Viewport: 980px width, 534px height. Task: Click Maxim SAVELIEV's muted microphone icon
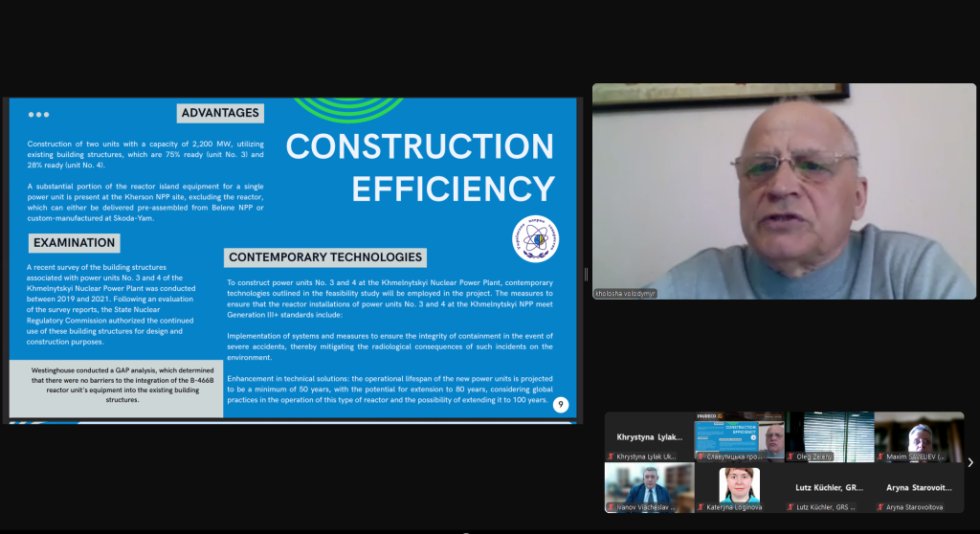tap(880, 457)
